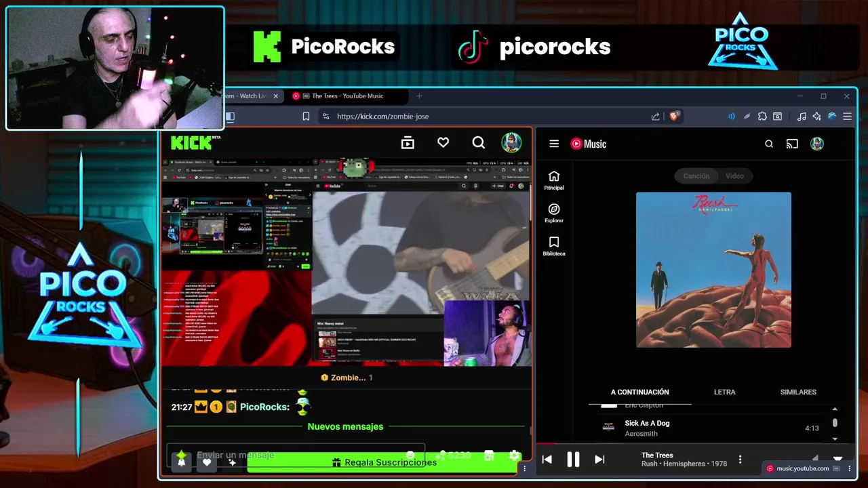Close the Watch Live browser tab
This screenshot has width=868, height=488.
(x=275, y=96)
